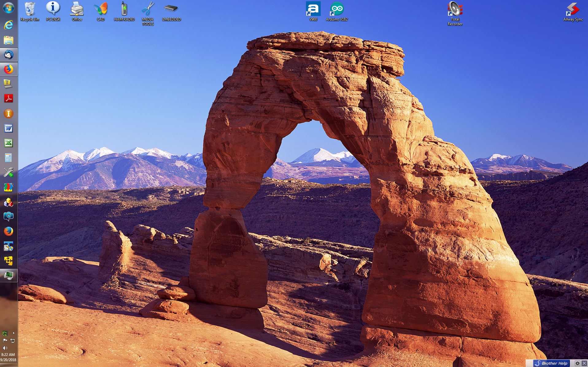Select the Arduino V182 shortcut
Image resolution: width=588 pixels, height=367 pixels.
(337, 12)
